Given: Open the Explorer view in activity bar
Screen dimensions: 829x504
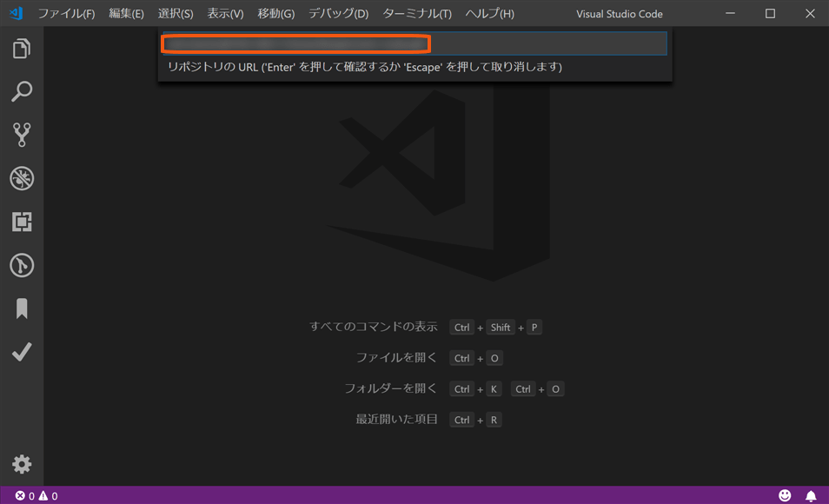Looking at the screenshot, I should 22,49.
